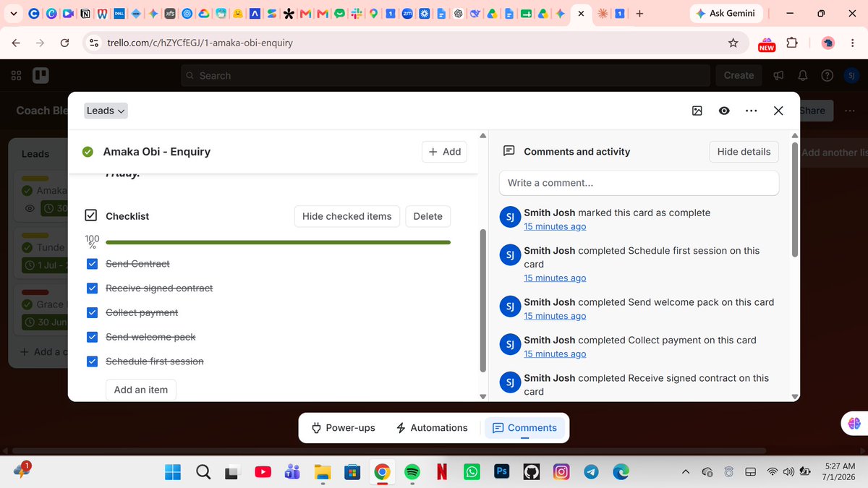Click the Write a comment field
Image resolution: width=868 pixels, height=488 pixels.
tap(639, 183)
